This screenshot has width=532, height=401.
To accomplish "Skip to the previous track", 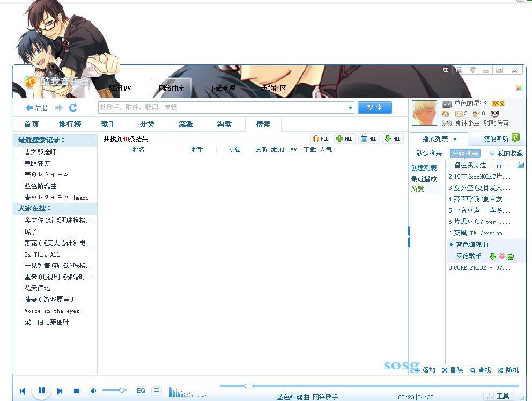I will coord(23,391).
